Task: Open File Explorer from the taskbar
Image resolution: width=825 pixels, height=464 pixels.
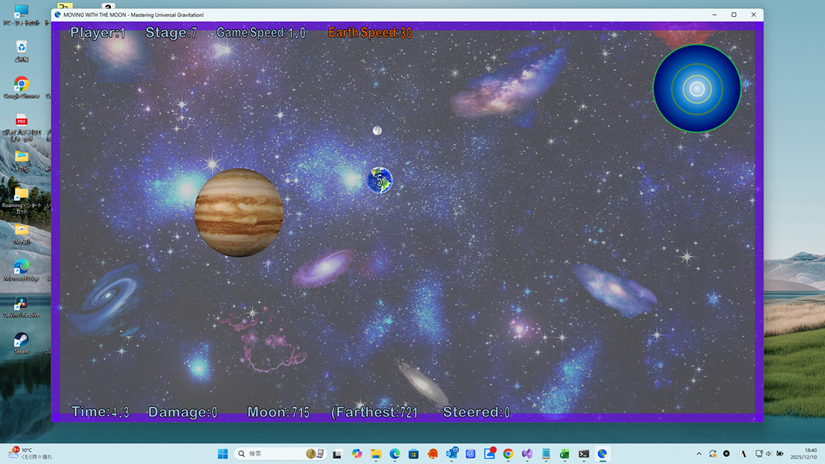Action: click(376, 453)
